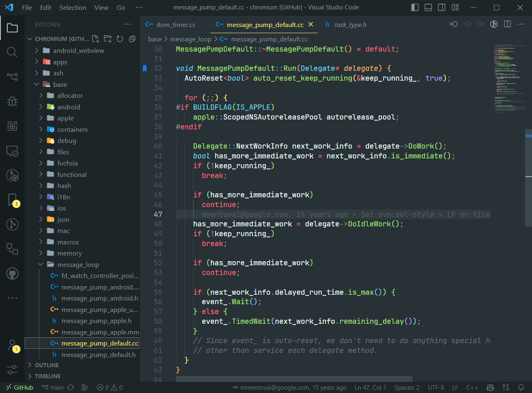This screenshot has height=393, width=532.
Task: Open the Edit menu
Action: (46, 7)
